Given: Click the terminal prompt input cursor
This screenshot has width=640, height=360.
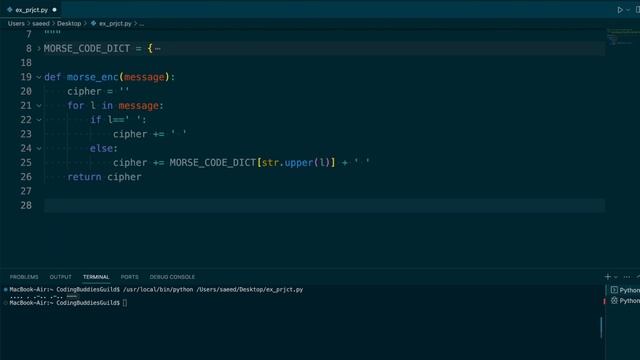Looking at the screenshot, I should [125, 303].
